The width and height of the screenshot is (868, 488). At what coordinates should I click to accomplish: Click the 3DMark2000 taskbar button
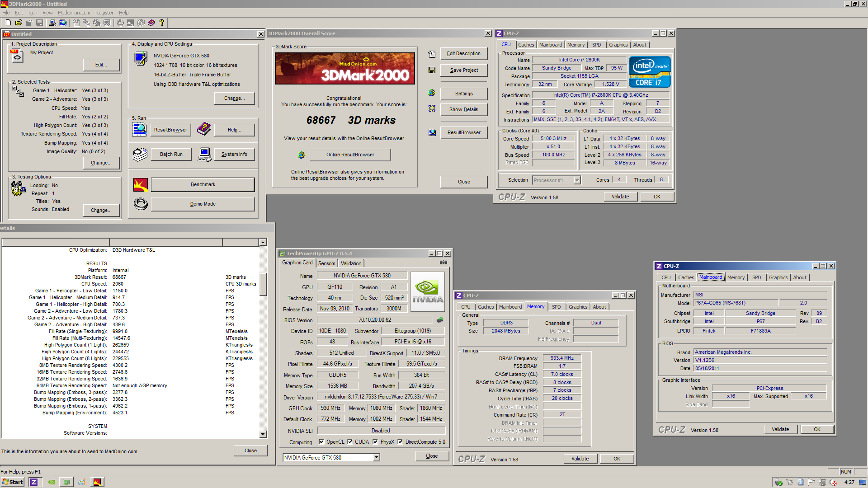click(97, 482)
